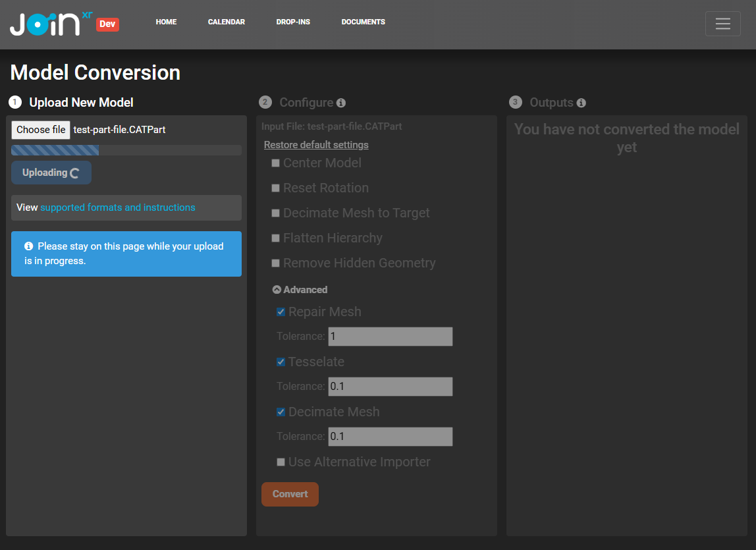Click the Repair Mesh tolerance input field
Image resolution: width=756 pixels, height=550 pixels.
[x=390, y=336]
